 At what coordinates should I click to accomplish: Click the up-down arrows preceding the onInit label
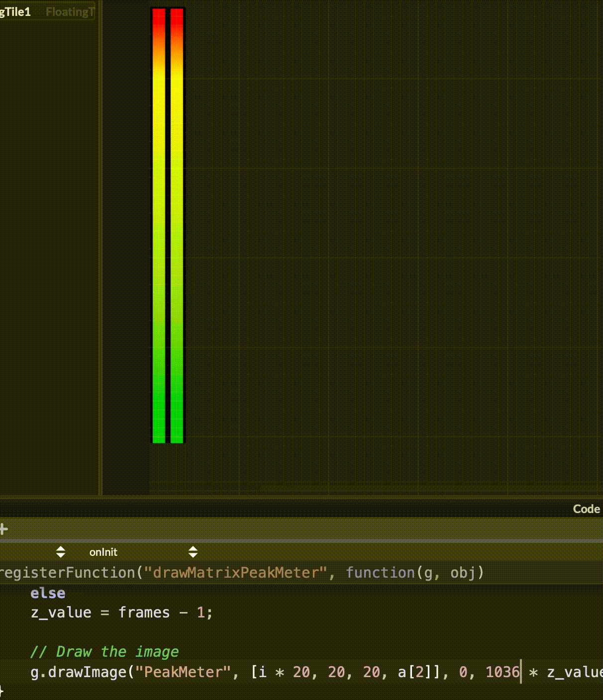pos(61,552)
